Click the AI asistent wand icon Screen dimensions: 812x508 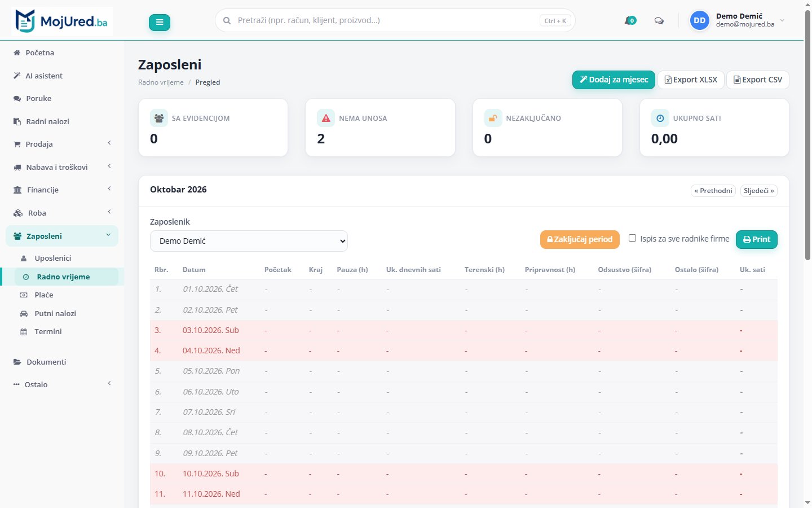tap(17, 76)
